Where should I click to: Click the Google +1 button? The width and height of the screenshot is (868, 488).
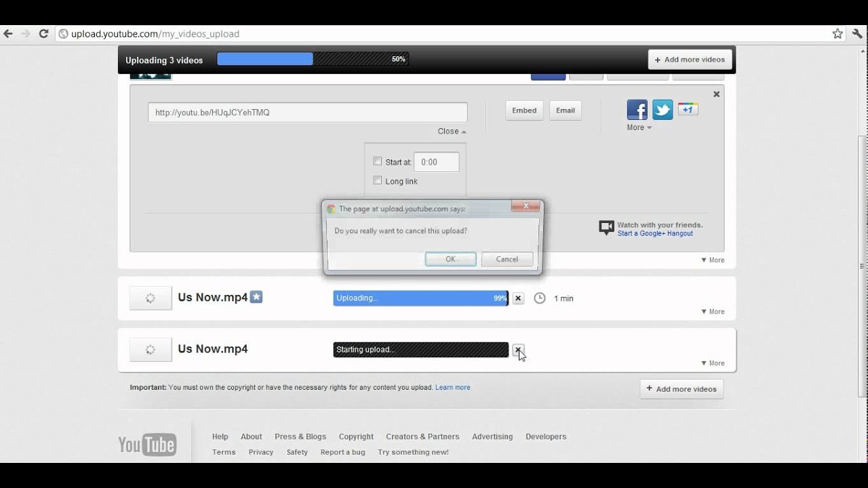688,109
